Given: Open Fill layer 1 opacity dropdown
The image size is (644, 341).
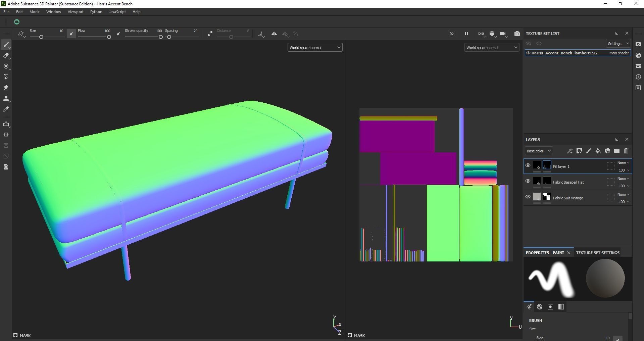Looking at the screenshot, I should 624,170.
